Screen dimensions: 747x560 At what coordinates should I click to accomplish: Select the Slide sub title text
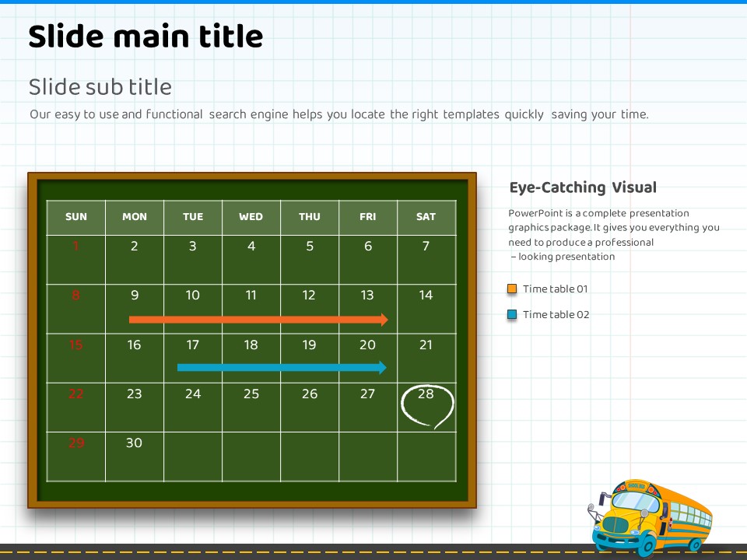click(100, 86)
